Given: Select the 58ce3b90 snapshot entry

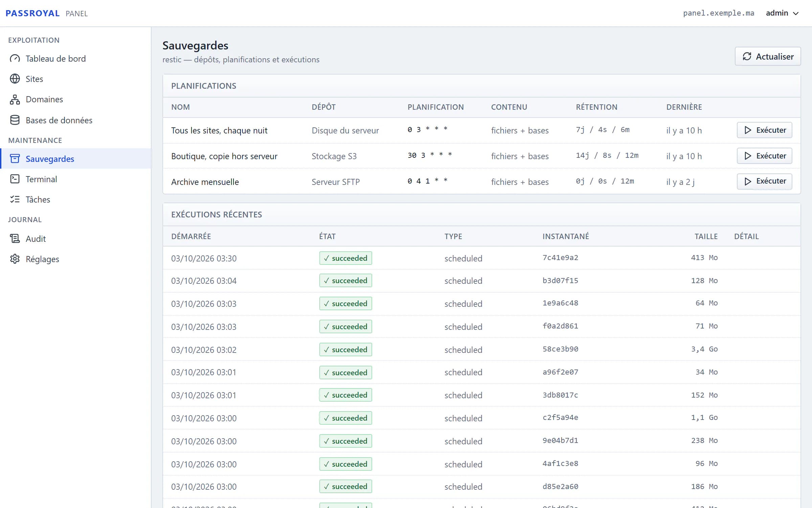Looking at the screenshot, I should pyautogui.click(x=560, y=349).
